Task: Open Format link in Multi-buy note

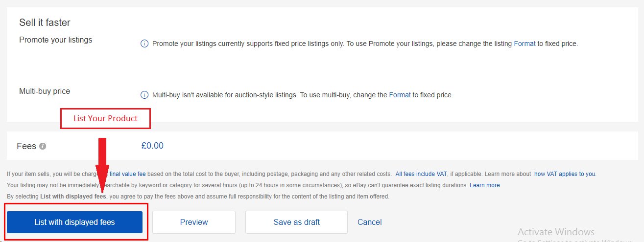Action: tap(400, 95)
